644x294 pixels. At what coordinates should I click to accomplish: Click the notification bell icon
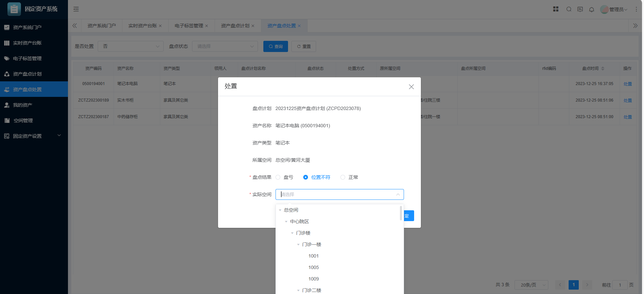[x=592, y=9]
